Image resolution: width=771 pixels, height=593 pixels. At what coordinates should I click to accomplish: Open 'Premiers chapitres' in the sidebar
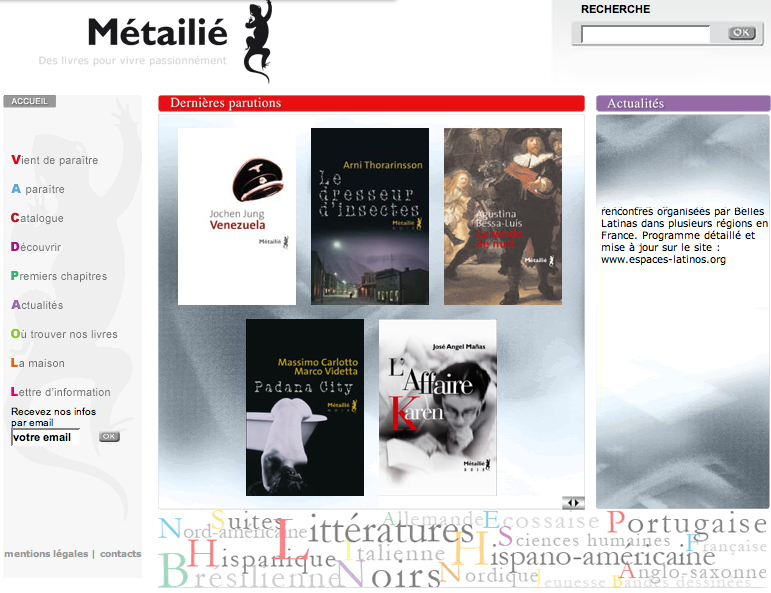(x=59, y=276)
